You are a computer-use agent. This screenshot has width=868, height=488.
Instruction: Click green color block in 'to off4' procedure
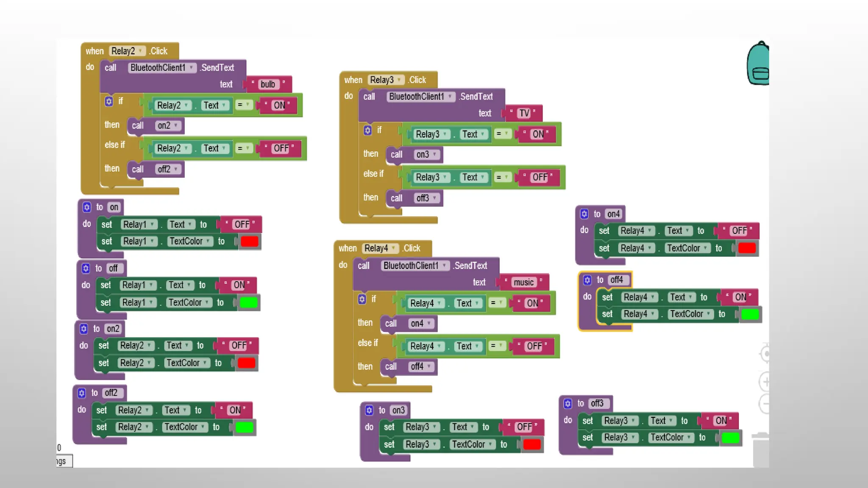(x=750, y=314)
